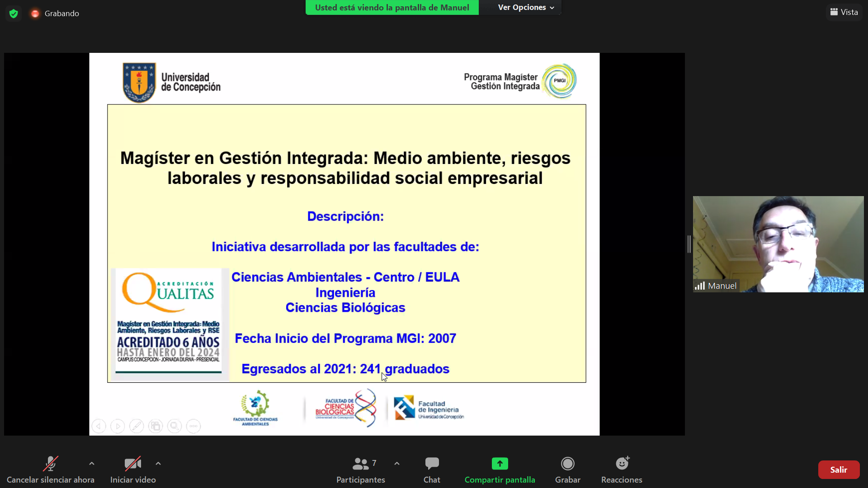868x488 pixels.
Task: Click the Grabando recording indicator
Action: click(55, 14)
